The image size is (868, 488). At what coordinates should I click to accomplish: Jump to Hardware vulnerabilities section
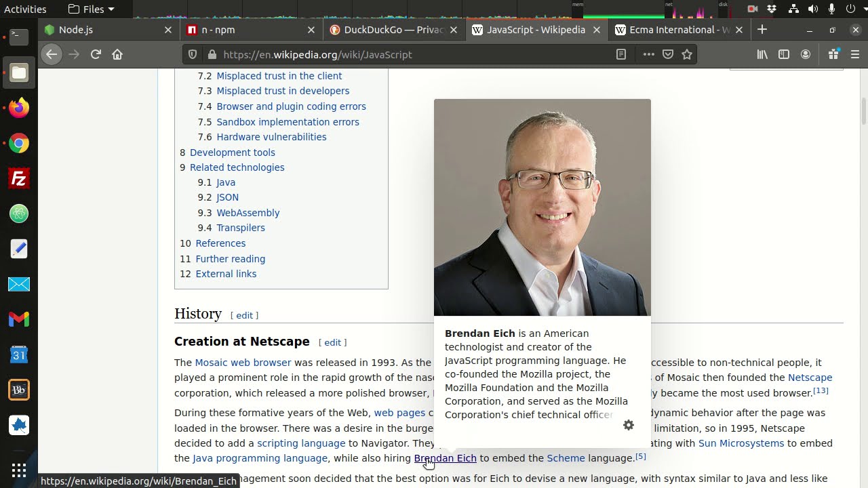click(x=271, y=137)
